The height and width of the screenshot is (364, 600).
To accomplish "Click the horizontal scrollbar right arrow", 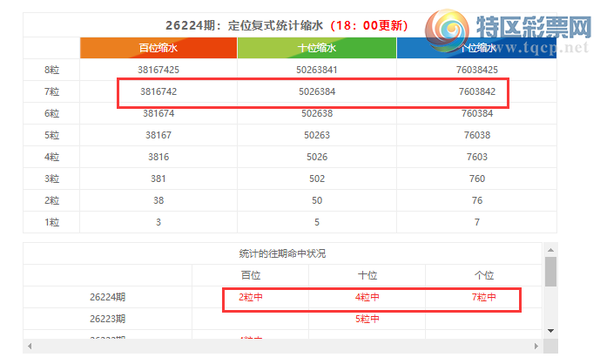I will (536, 347).
